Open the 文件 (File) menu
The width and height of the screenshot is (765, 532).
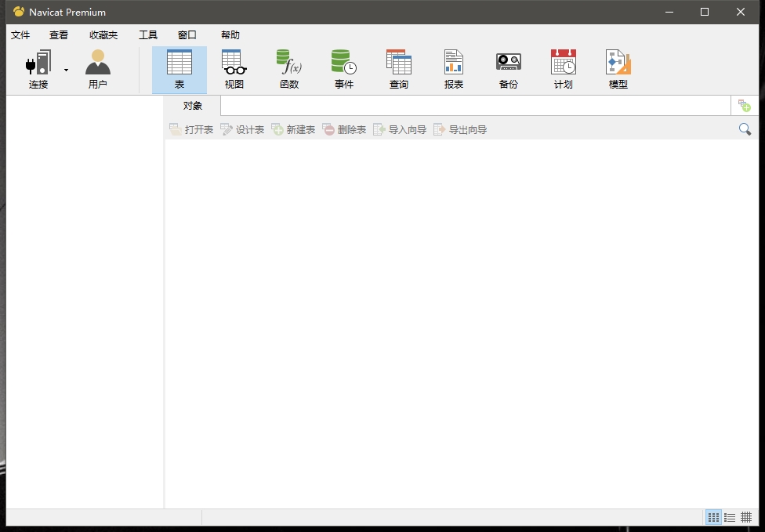20,35
